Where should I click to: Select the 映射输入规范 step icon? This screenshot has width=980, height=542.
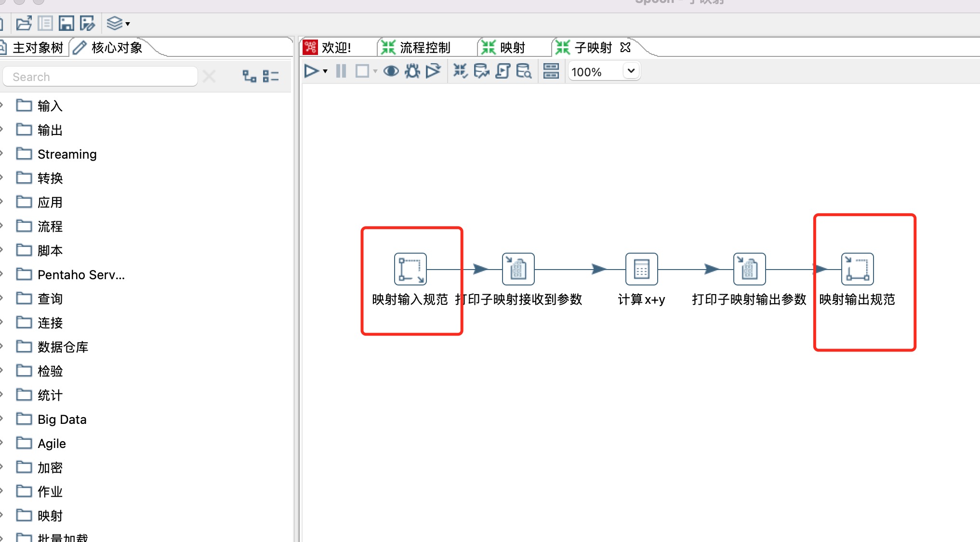pos(410,269)
